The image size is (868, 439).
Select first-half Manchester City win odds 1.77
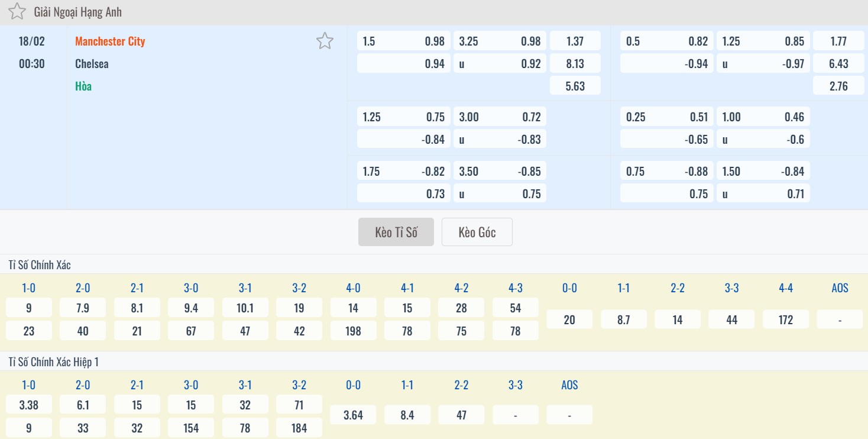(838, 41)
